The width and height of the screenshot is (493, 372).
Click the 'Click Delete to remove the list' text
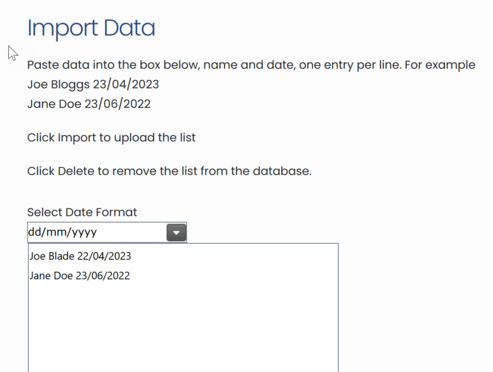click(x=169, y=171)
